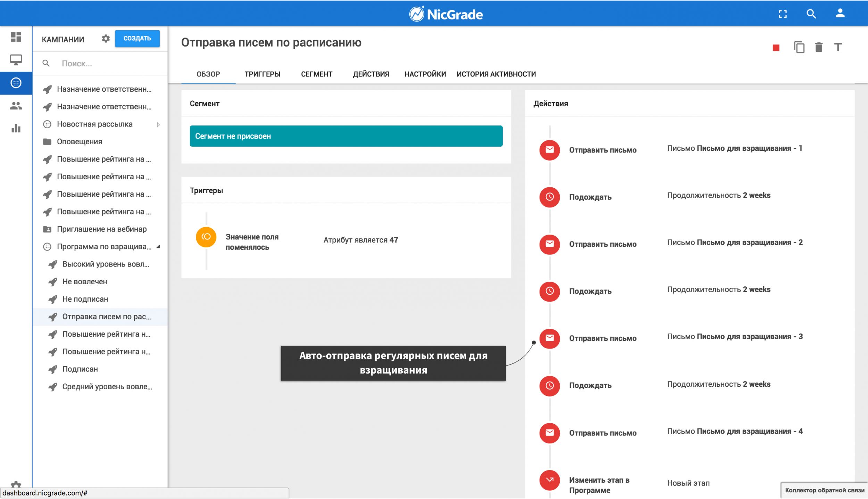Image resolution: width=868 pixels, height=499 pixels.
Task: Collapse Программа по взращиванию group arrow
Action: click(158, 247)
